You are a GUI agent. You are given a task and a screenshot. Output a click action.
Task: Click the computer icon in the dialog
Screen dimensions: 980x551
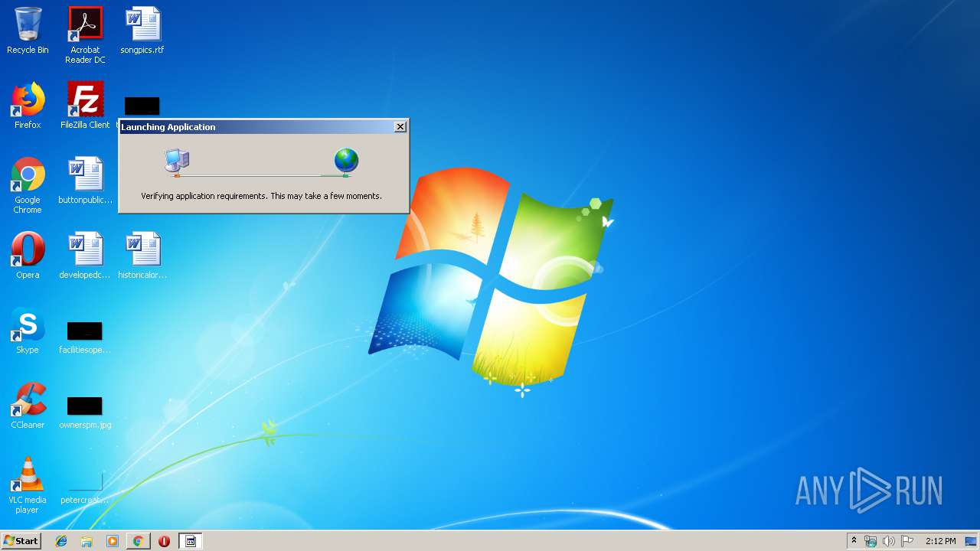click(x=177, y=161)
